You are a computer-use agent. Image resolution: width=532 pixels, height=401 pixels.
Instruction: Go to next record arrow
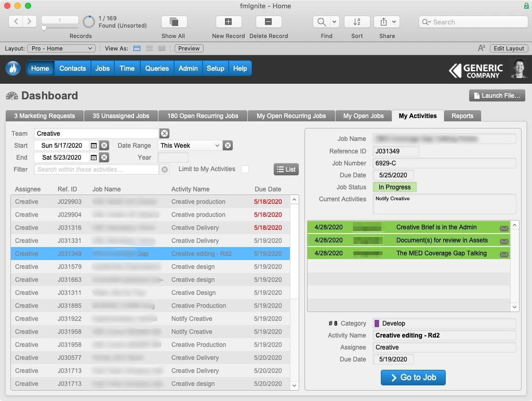30,21
